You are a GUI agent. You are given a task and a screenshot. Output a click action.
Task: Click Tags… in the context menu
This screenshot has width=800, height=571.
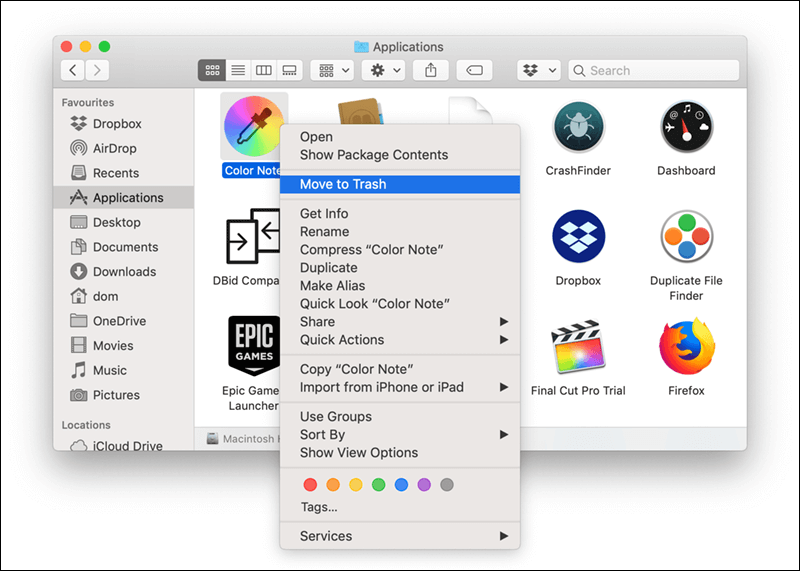pyautogui.click(x=319, y=507)
